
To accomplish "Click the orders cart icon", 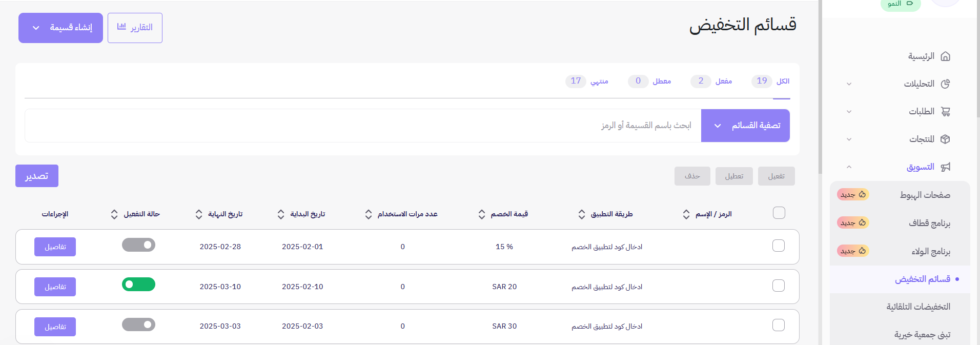I will 946,112.
